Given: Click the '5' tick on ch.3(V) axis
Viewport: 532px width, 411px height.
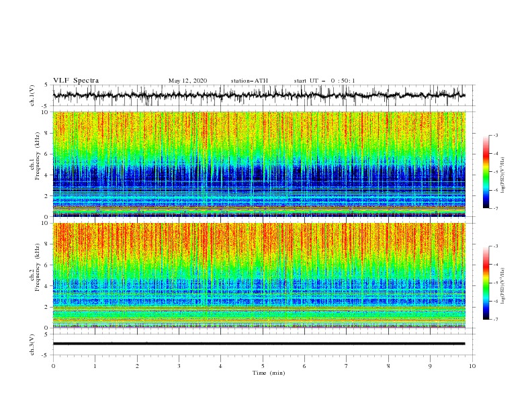Looking at the screenshot, I should [x=46, y=334].
